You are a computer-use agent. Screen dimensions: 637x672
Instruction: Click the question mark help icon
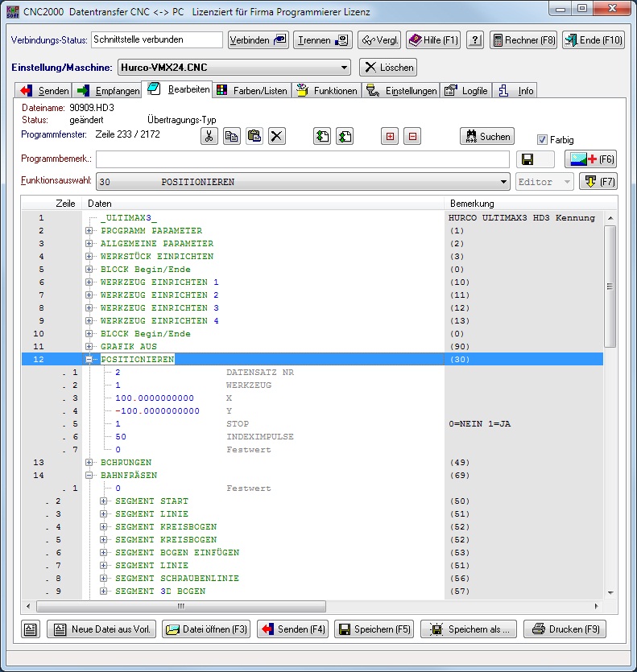click(x=474, y=40)
